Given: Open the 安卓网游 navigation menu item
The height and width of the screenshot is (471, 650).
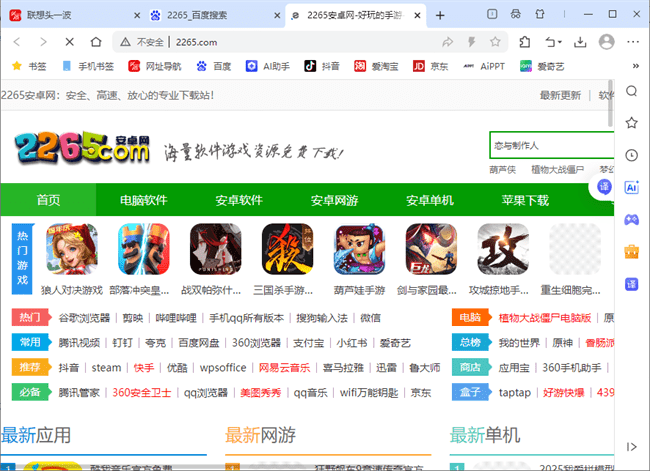Looking at the screenshot, I should (x=334, y=200).
